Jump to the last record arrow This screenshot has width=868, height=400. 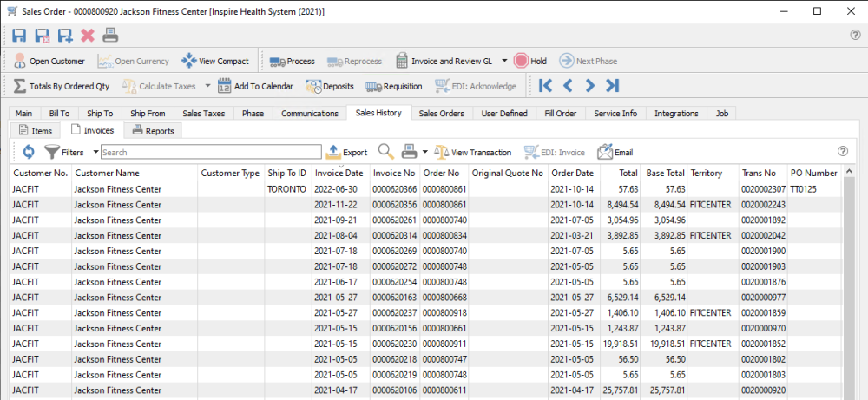click(613, 86)
